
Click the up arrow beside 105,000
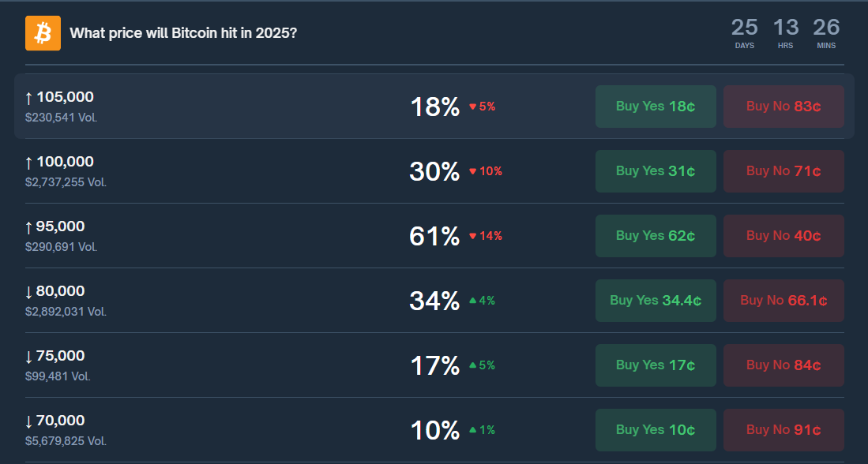point(28,96)
